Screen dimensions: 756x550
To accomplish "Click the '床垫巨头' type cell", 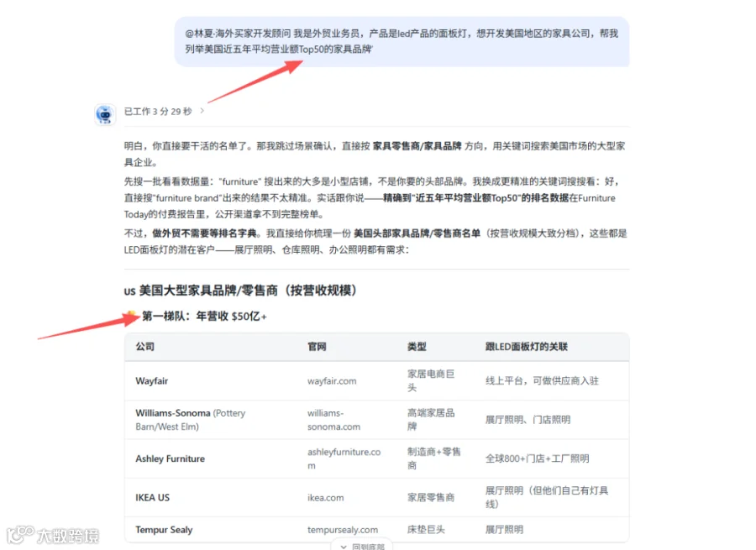I will point(426,530).
